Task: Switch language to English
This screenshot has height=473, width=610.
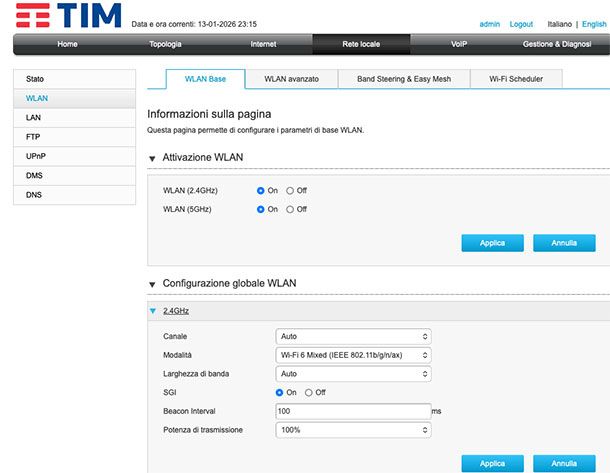Action: click(x=594, y=24)
